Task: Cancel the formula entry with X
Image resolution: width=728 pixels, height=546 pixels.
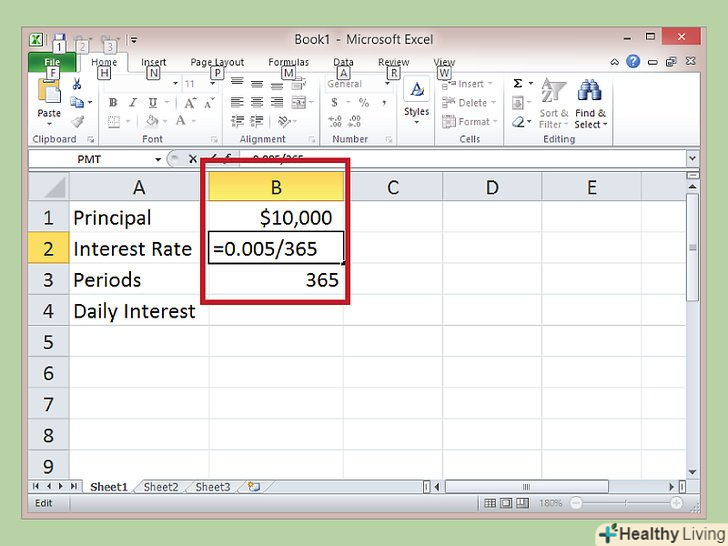Action: click(193, 159)
